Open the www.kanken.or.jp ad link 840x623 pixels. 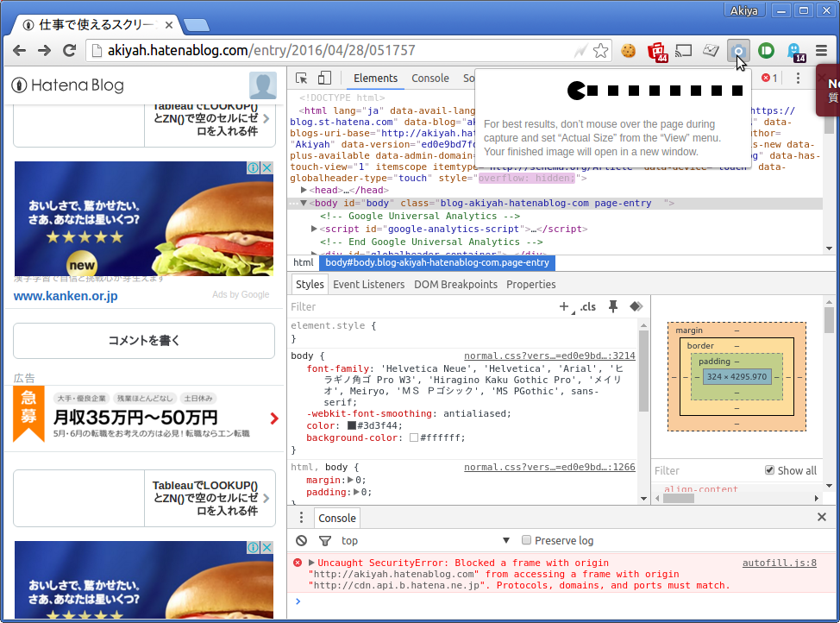(66, 296)
